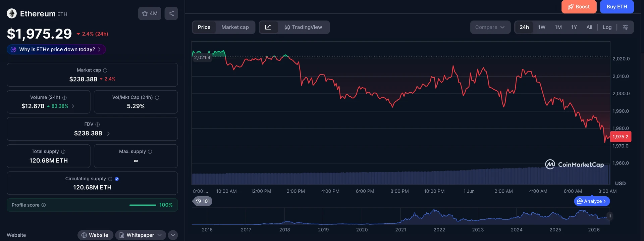
Task: Select the 1W time range
Action: [542, 27]
